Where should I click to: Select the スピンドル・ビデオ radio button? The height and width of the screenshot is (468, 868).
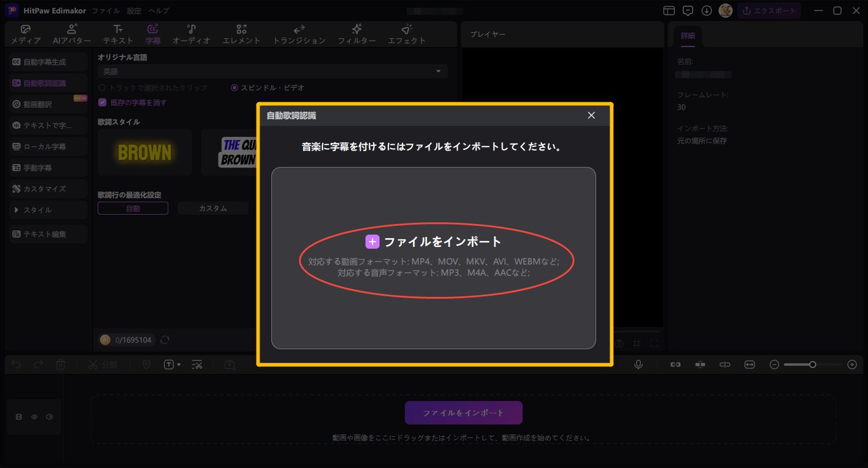point(234,88)
